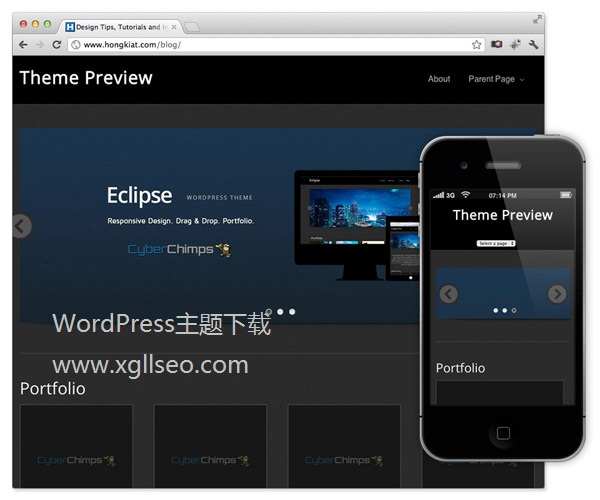Viewport: 600px width, 500px height.
Task: Open the wrench settings menu
Action: pos(533,44)
